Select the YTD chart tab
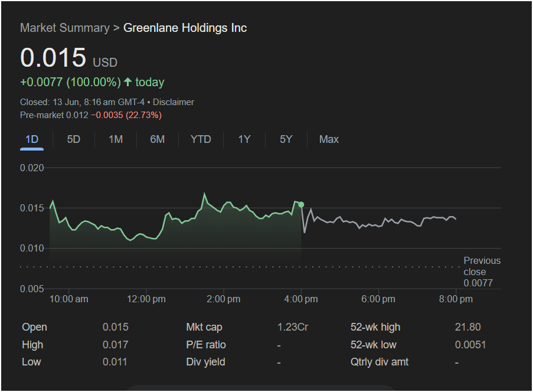 pos(201,139)
